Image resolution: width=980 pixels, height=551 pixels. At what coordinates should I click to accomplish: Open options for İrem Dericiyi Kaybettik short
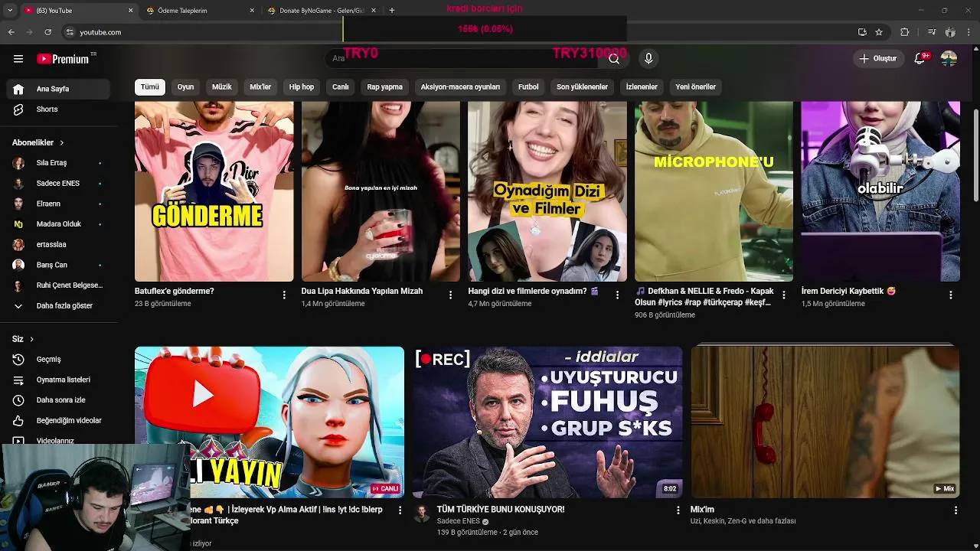(951, 295)
